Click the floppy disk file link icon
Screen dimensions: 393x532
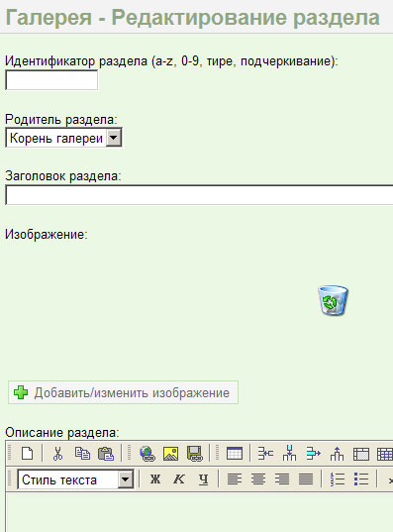pyautogui.click(x=195, y=454)
